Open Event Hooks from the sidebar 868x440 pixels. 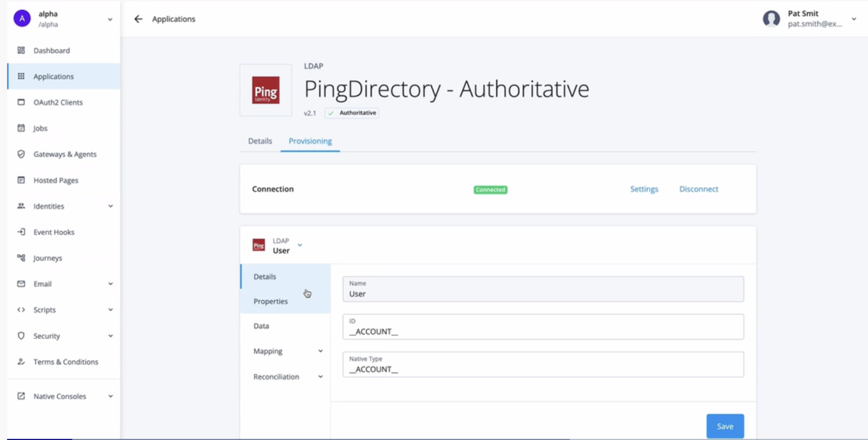[54, 232]
